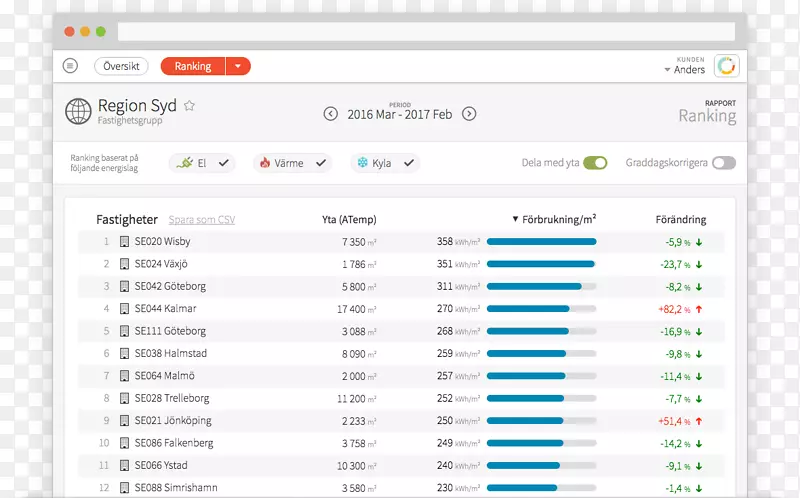Screen dimensions: 800x498
Task: Toggle the Värme energy type filter
Action: point(292,163)
